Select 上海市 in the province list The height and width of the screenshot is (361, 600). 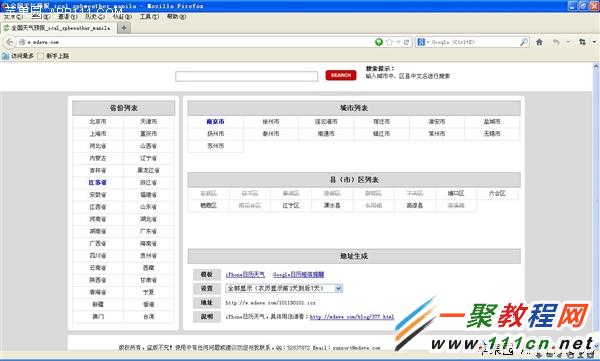98,134
